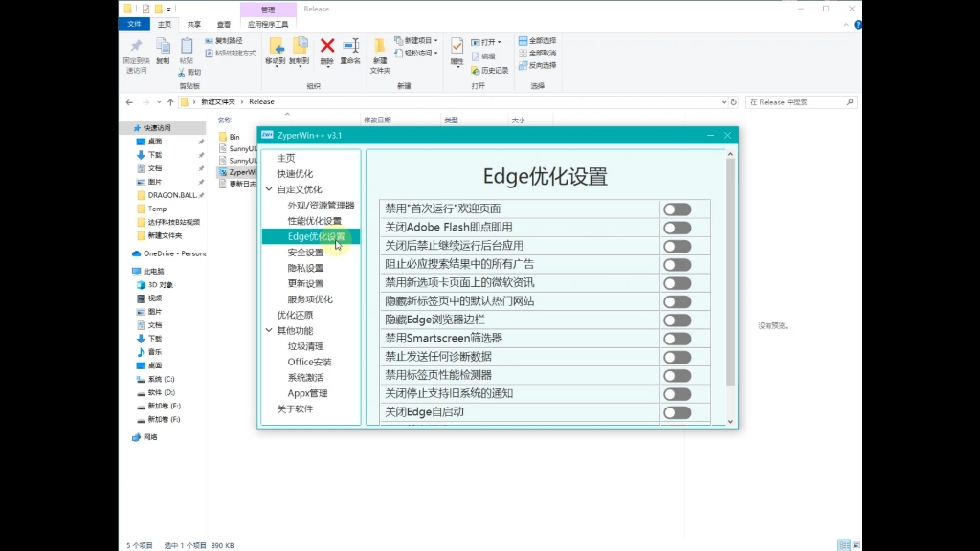Open About software in ZyperWin sidebar
Image resolution: width=980 pixels, height=551 pixels.
pyautogui.click(x=295, y=408)
